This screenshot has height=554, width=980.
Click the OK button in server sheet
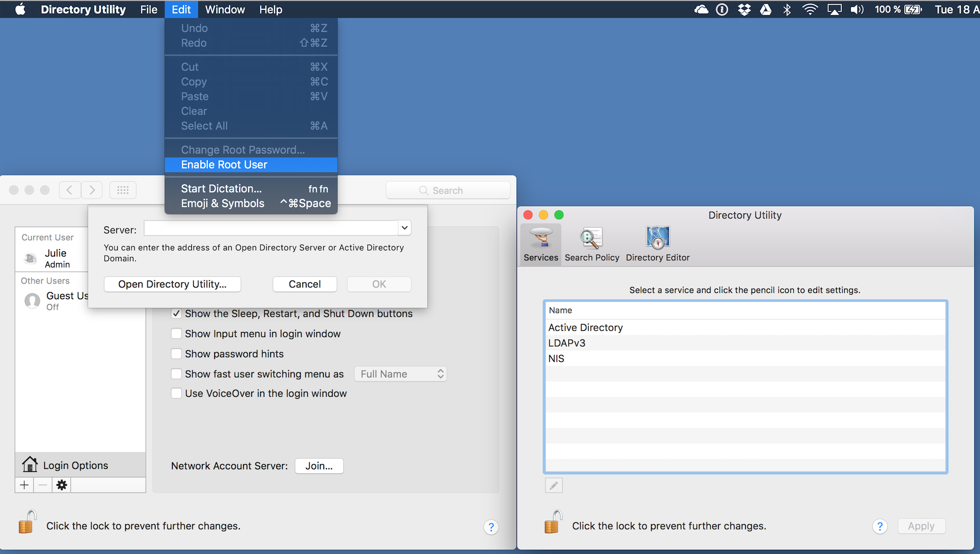pyautogui.click(x=379, y=284)
